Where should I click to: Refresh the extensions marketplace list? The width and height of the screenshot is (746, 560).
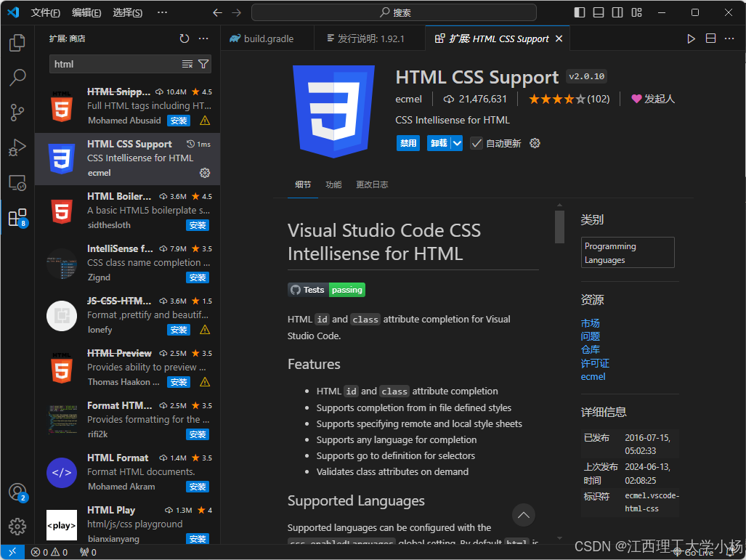click(185, 38)
